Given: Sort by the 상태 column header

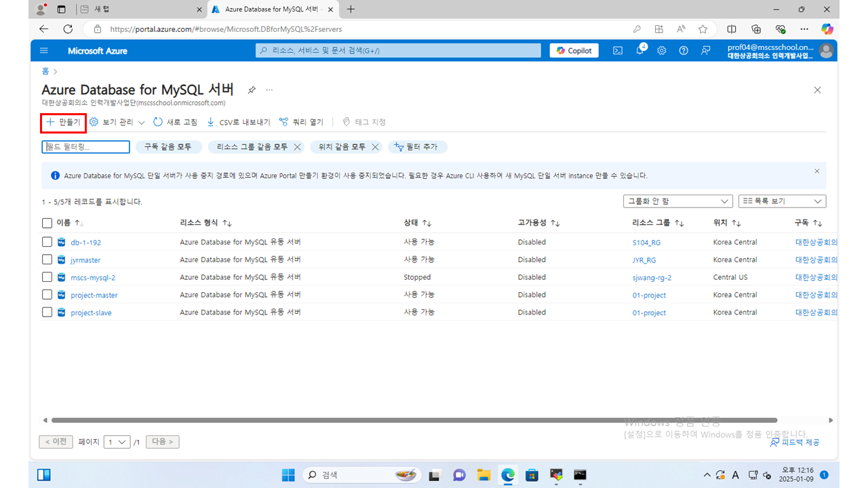Looking at the screenshot, I should coord(418,223).
